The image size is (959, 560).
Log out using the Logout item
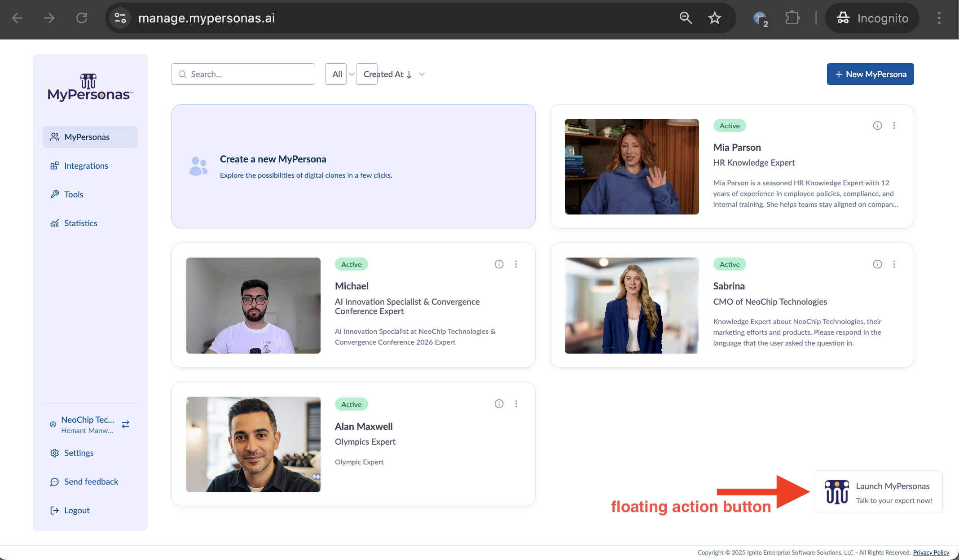point(90,510)
